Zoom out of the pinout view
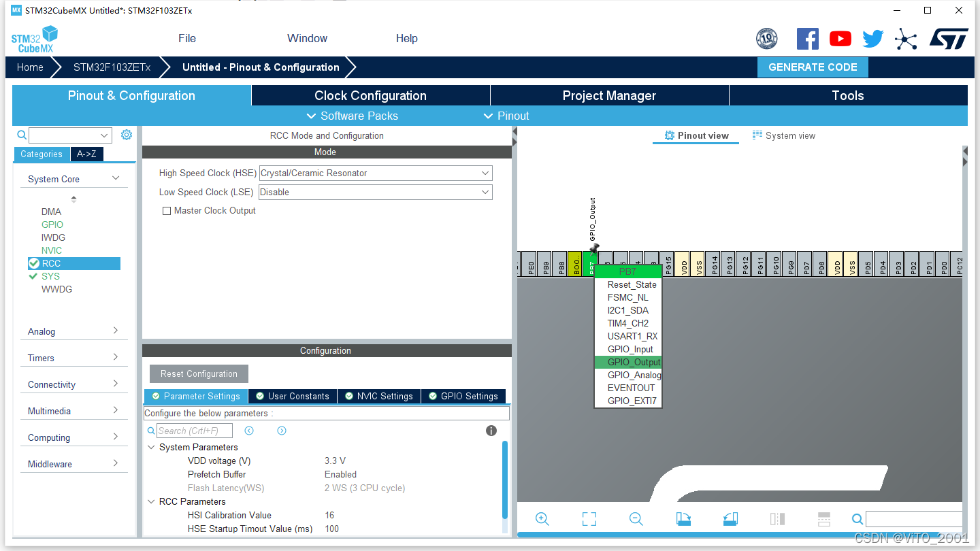Image resolution: width=980 pixels, height=551 pixels. 636,519
